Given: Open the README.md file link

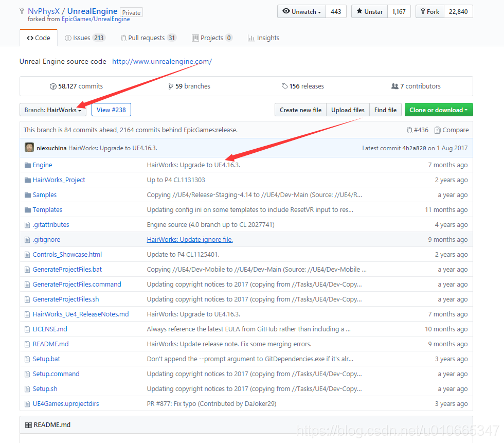Looking at the screenshot, I should point(50,344).
